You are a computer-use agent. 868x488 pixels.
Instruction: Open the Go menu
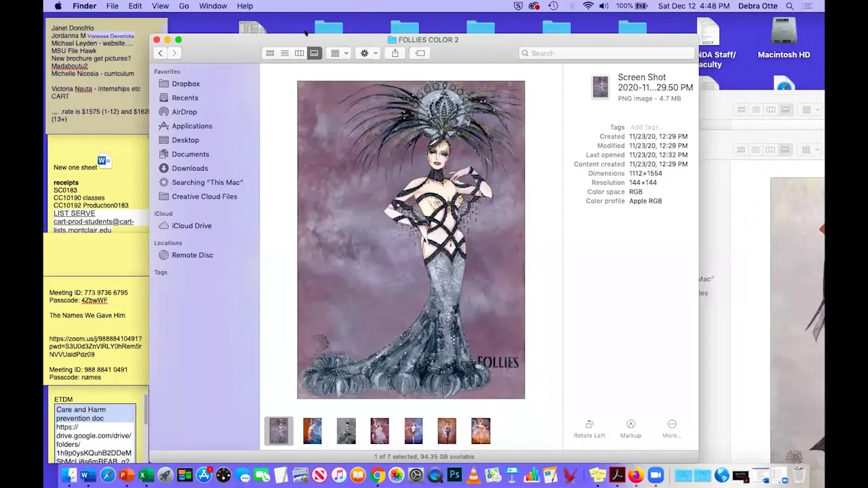click(184, 6)
